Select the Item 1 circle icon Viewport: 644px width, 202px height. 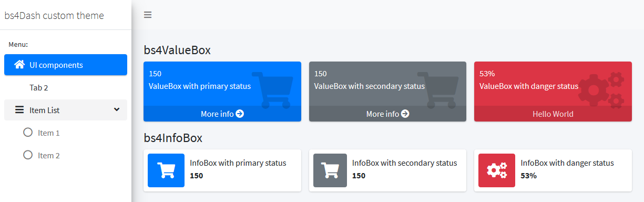tap(28, 133)
